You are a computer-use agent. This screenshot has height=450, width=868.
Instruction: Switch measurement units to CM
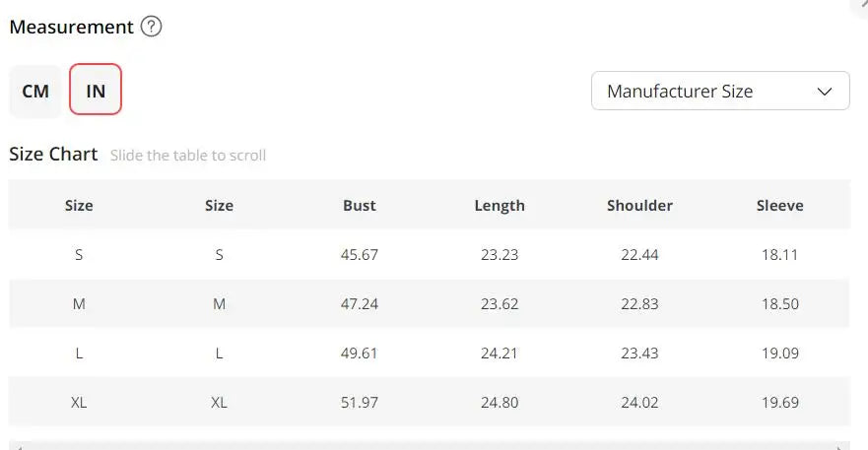tap(35, 92)
